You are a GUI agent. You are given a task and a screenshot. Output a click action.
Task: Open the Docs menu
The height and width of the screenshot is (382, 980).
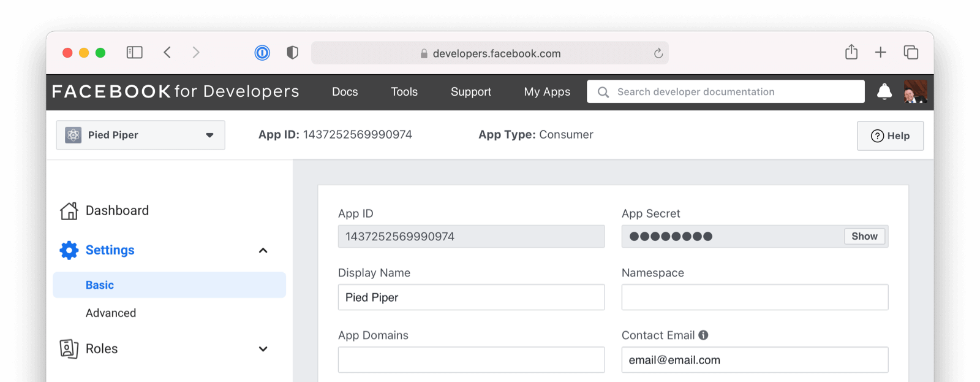pos(345,92)
